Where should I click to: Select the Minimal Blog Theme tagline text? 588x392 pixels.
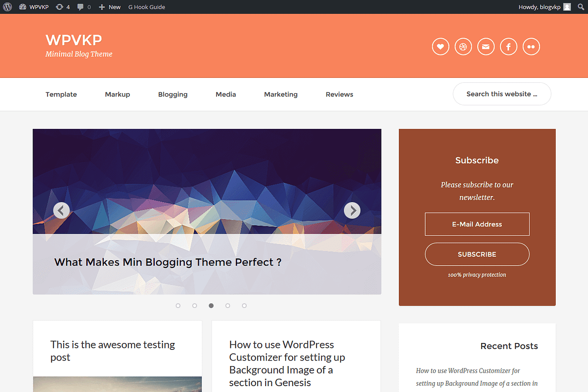[79, 54]
